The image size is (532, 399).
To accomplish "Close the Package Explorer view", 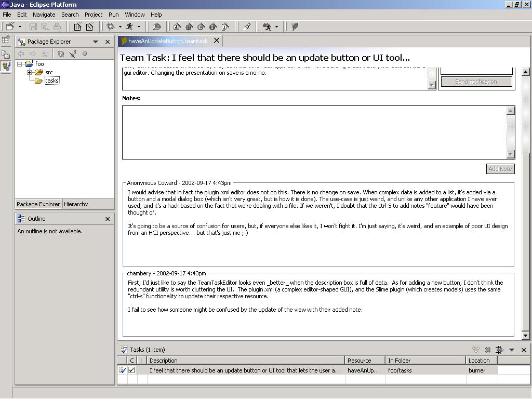I will (108, 42).
